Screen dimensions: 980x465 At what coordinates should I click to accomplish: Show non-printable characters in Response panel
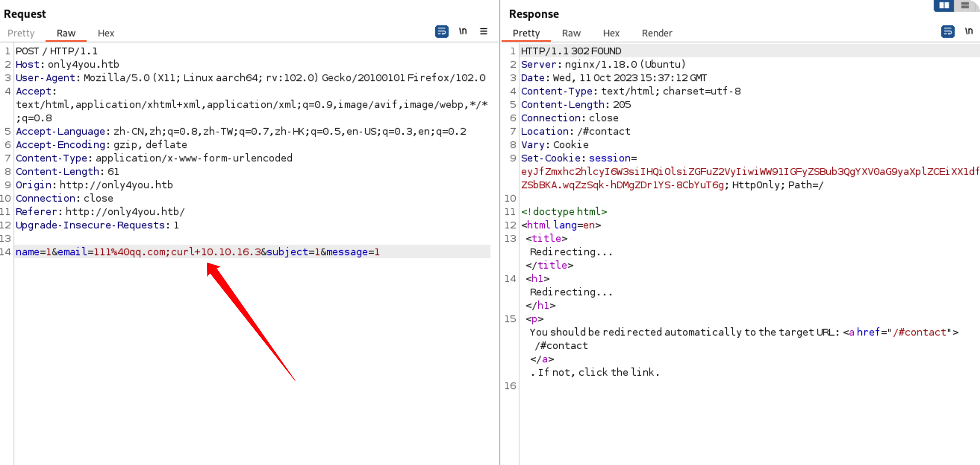(x=968, y=31)
